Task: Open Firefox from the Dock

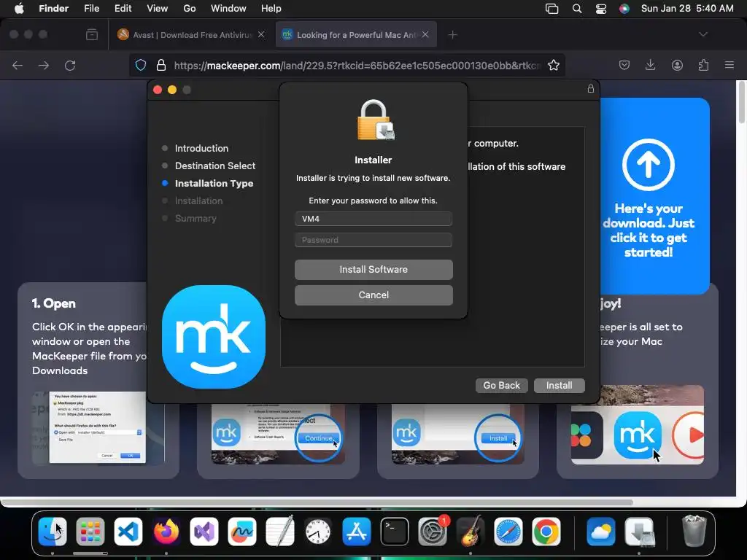Action: tap(166, 532)
